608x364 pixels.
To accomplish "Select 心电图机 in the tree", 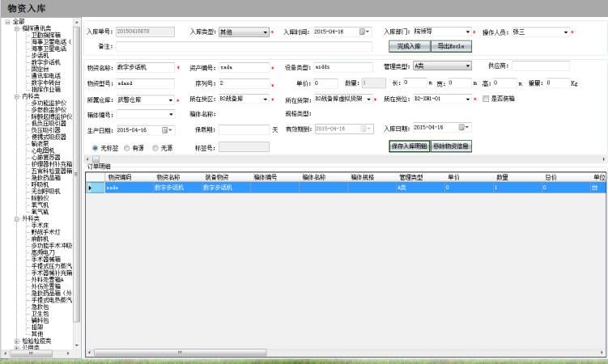I will [43, 150].
